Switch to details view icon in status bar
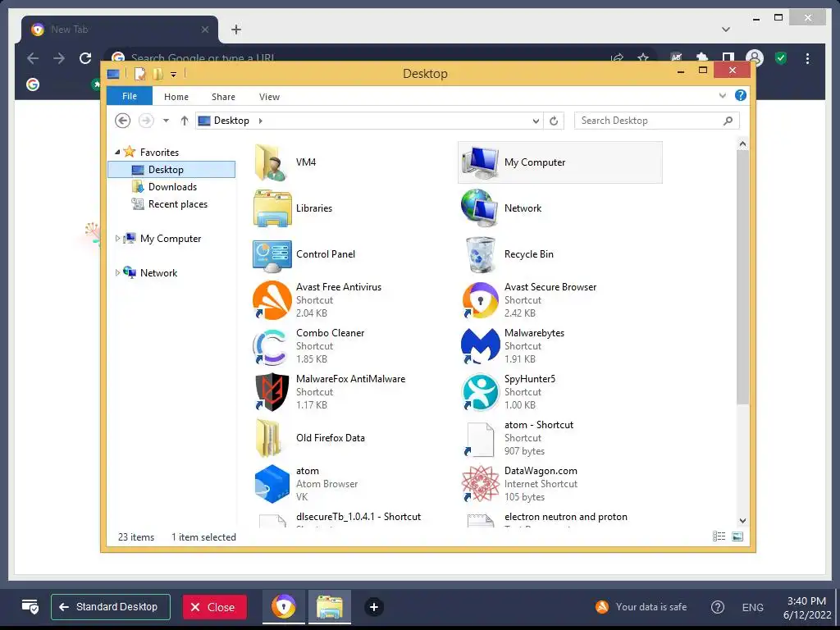The image size is (840, 630). pyautogui.click(x=719, y=536)
